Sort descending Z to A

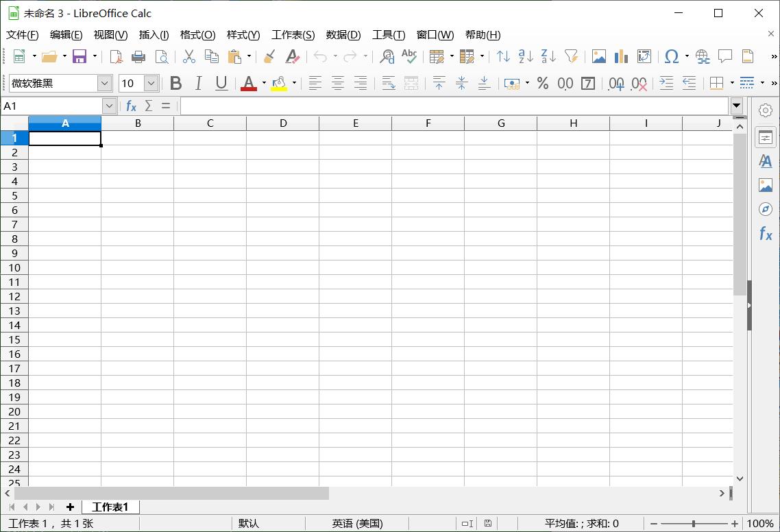[x=549, y=56]
